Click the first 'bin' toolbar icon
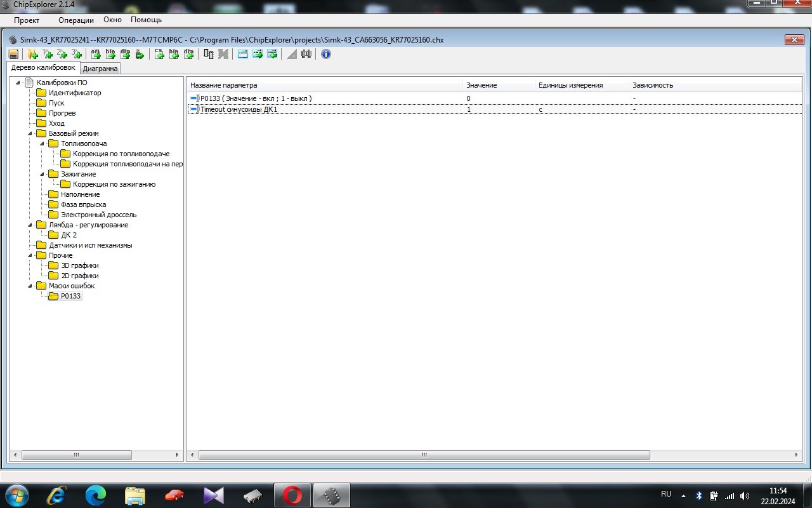 click(x=110, y=55)
